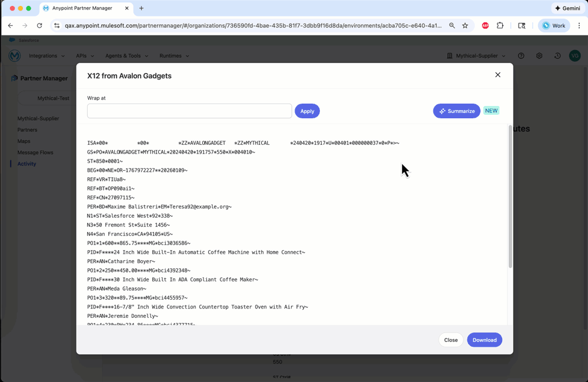588x382 pixels.
Task: Reload the page with the refresh icon
Action: click(39, 26)
